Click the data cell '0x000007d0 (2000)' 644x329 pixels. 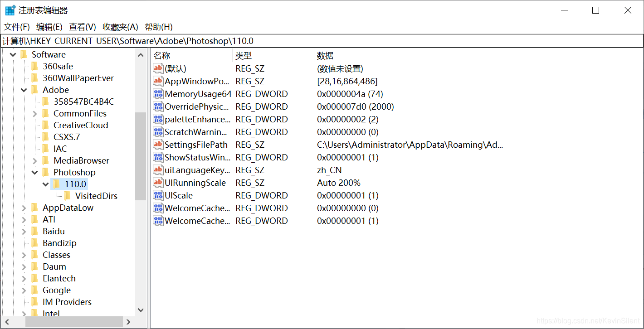(356, 106)
